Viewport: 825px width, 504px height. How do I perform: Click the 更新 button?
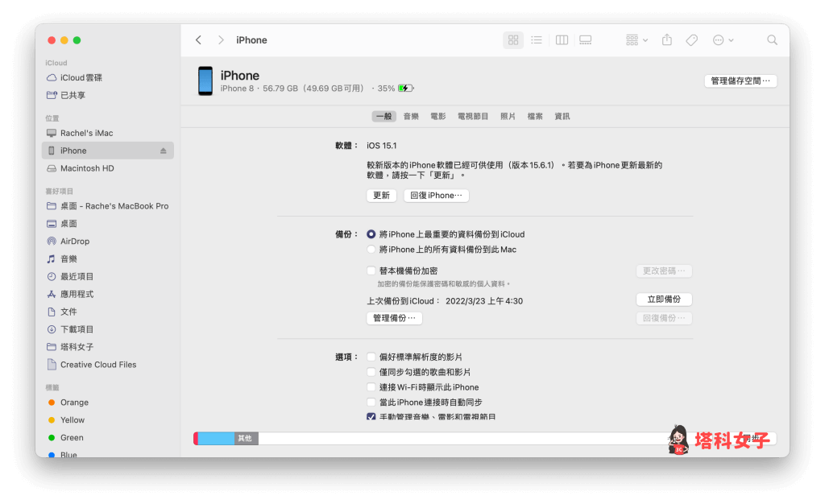tap(381, 196)
